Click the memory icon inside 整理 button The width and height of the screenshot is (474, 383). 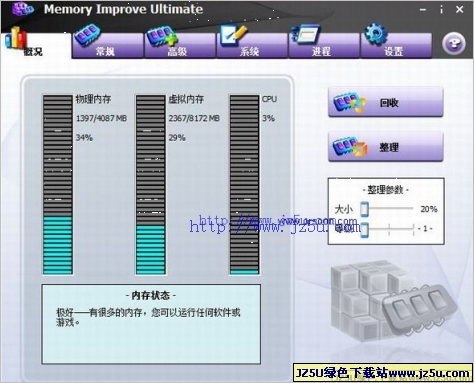click(350, 147)
